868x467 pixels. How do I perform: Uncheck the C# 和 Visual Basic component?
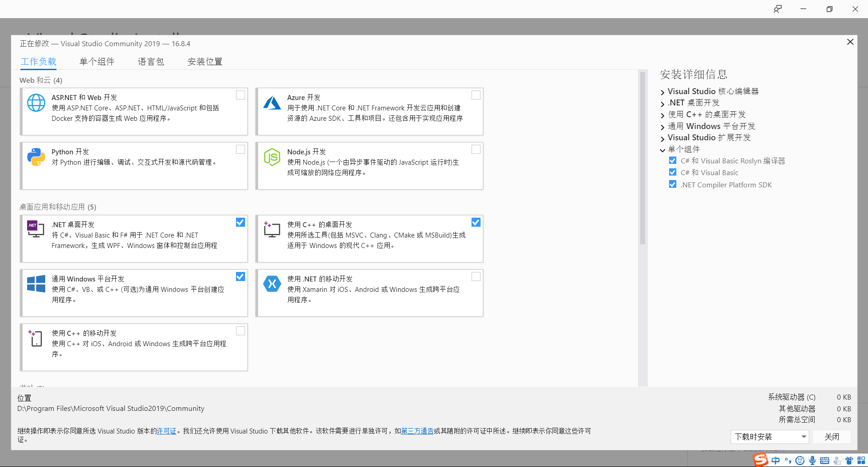pyautogui.click(x=673, y=172)
